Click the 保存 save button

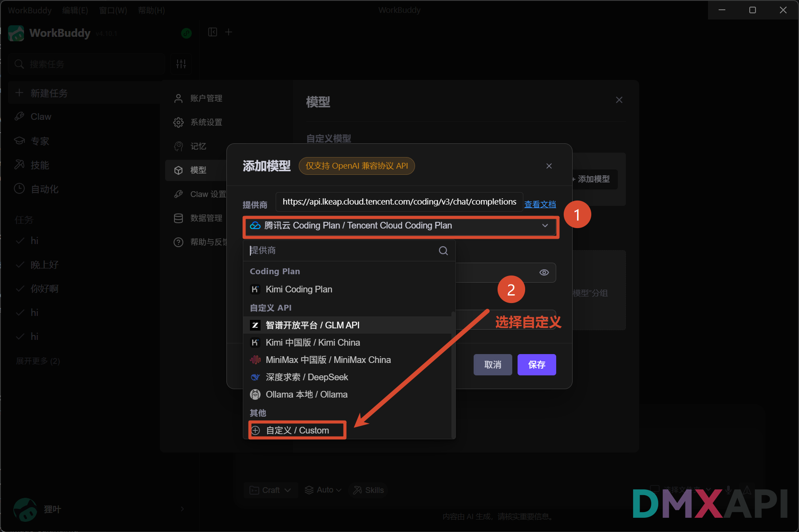(x=537, y=365)
